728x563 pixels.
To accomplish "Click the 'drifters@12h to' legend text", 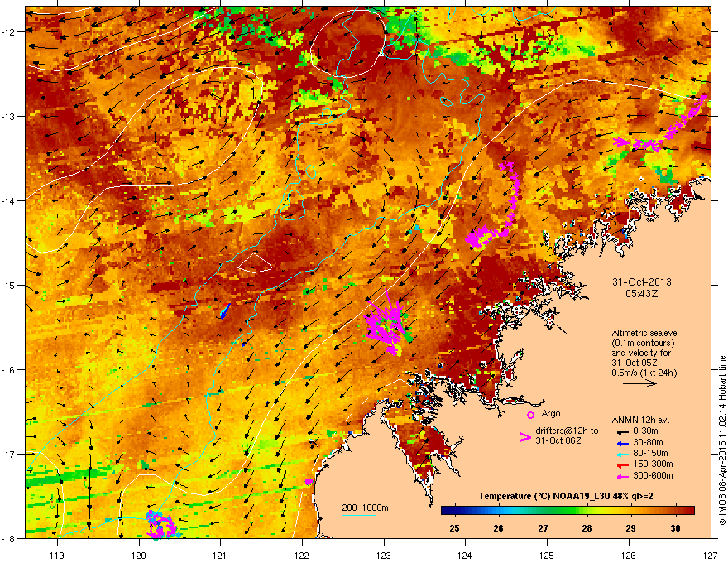I will (567, 431).
